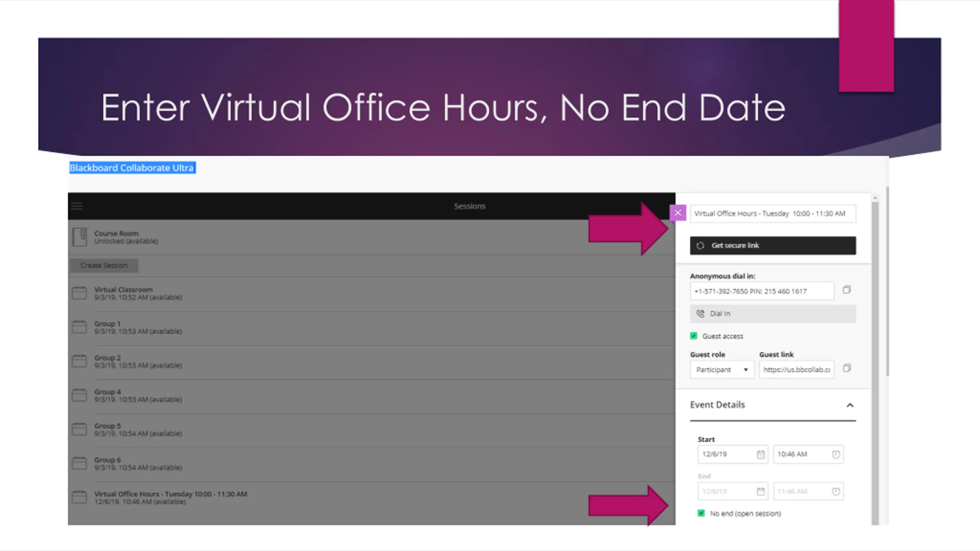Close the session settings panel
980x551 pixels.
coord(678,213)
